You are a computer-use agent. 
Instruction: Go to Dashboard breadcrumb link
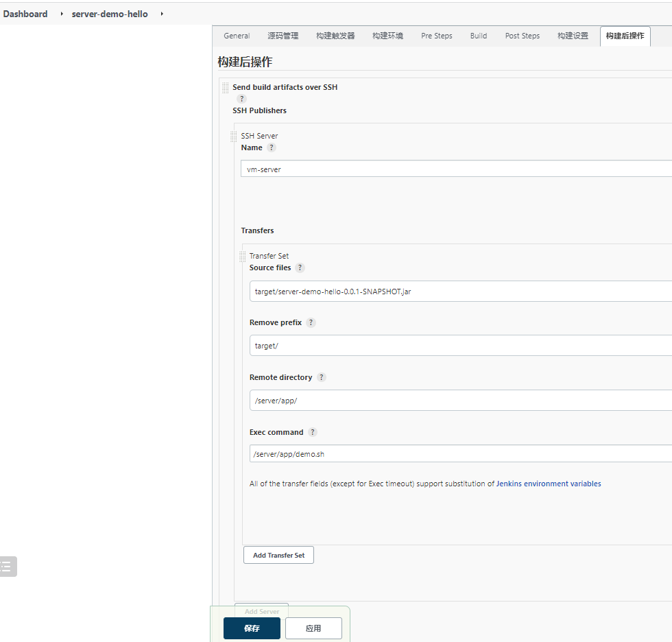tap(25, 14)
